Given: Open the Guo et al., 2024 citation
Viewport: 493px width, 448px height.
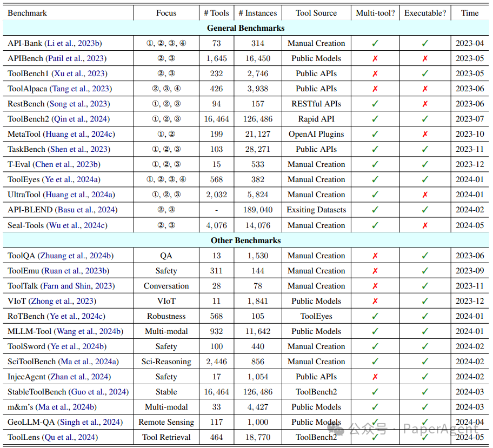Looking at the screenshot, I should coord(99,392).
